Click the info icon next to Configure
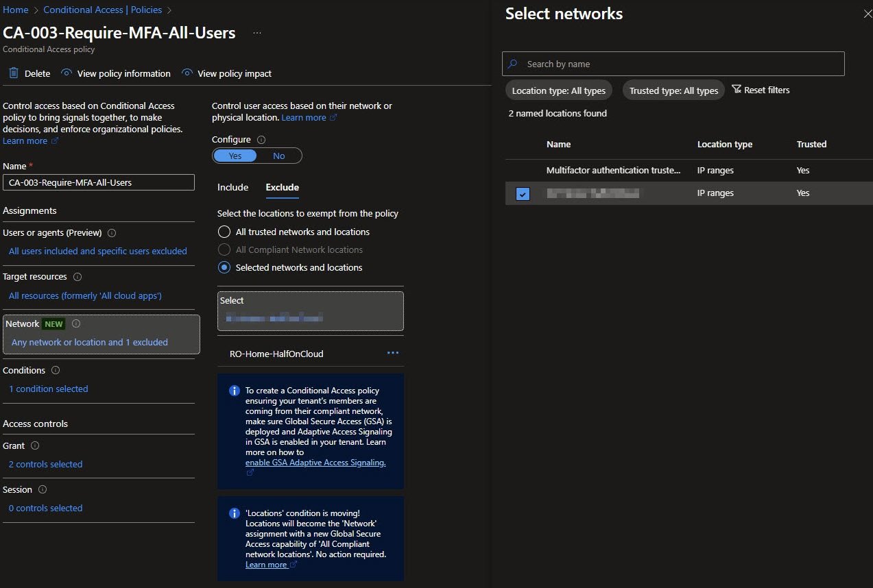The height and width of the screenshot is (588, 873). click(x=261, y=140)
